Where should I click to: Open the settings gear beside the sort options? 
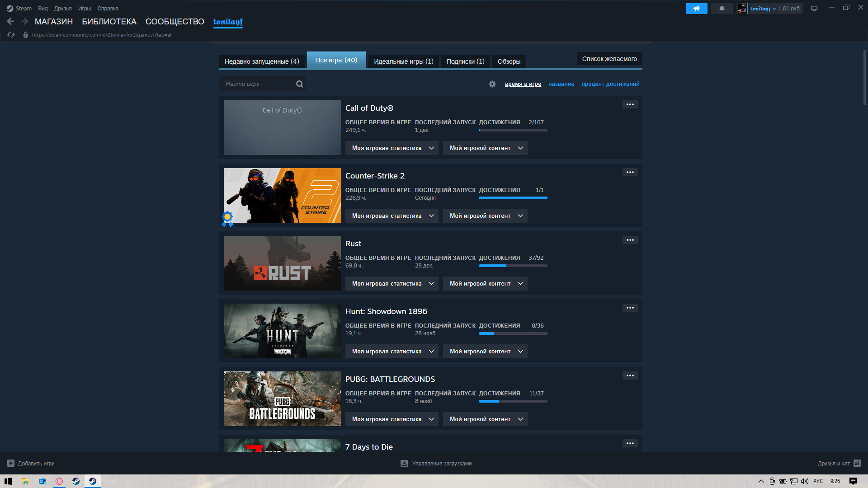pos(492,84)
